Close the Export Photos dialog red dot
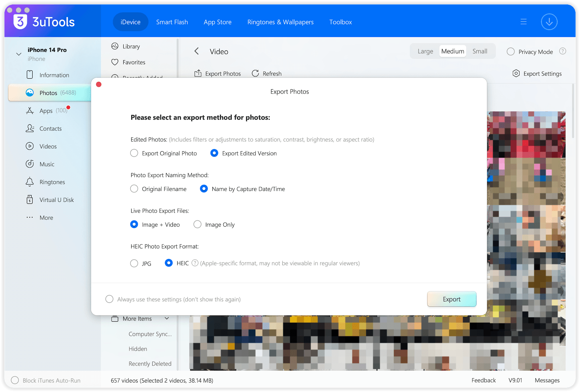 99,84
